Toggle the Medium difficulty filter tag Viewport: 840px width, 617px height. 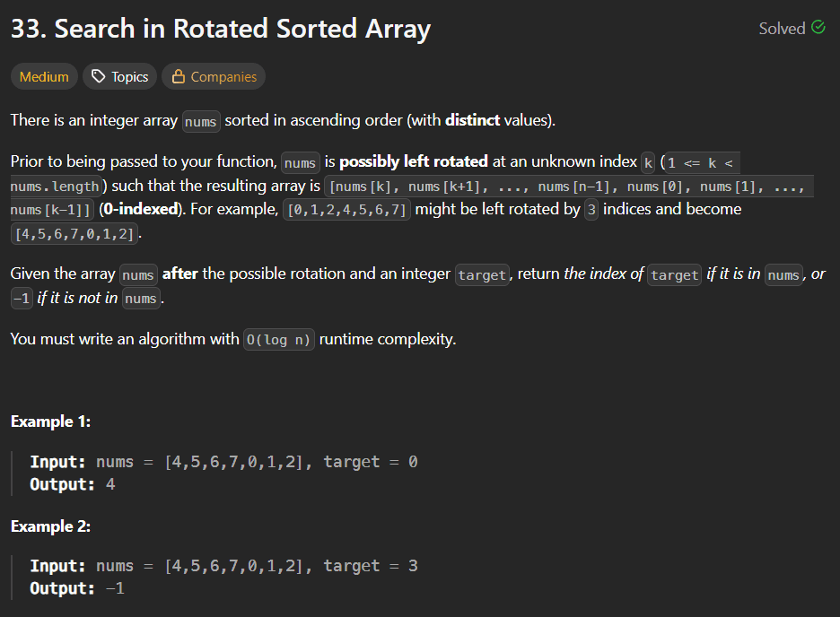pos(43,76)
